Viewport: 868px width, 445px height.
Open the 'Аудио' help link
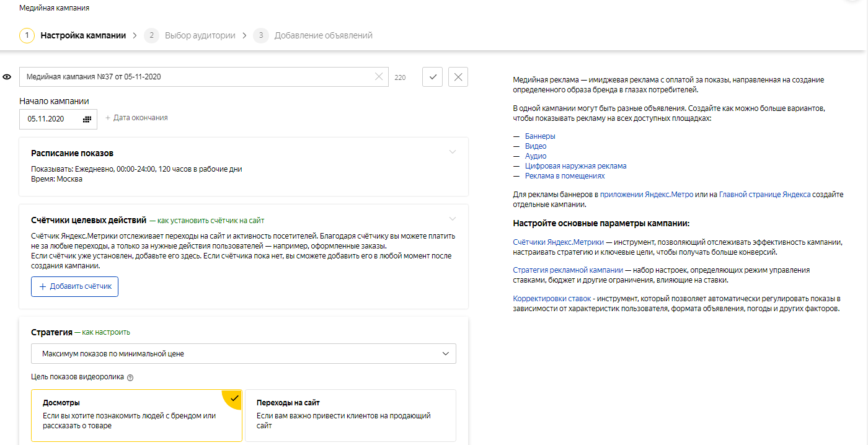click(x=536, y=156)
